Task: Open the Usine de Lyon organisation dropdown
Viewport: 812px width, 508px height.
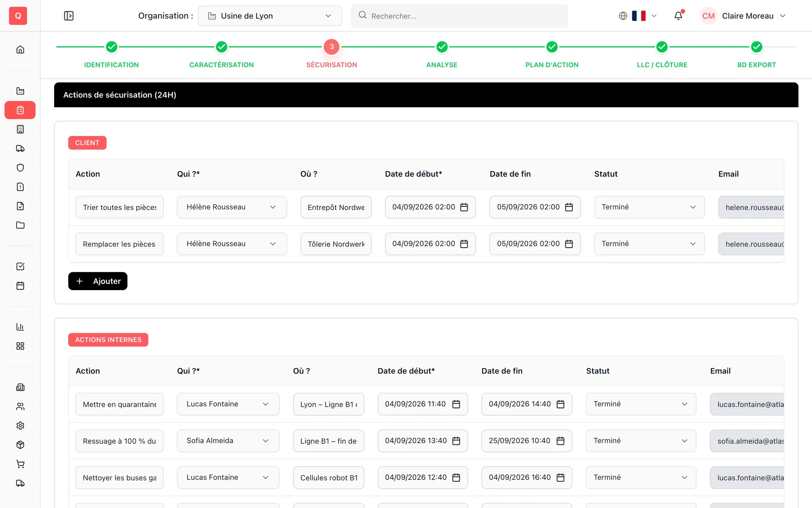Action: [x=270, y=16]
